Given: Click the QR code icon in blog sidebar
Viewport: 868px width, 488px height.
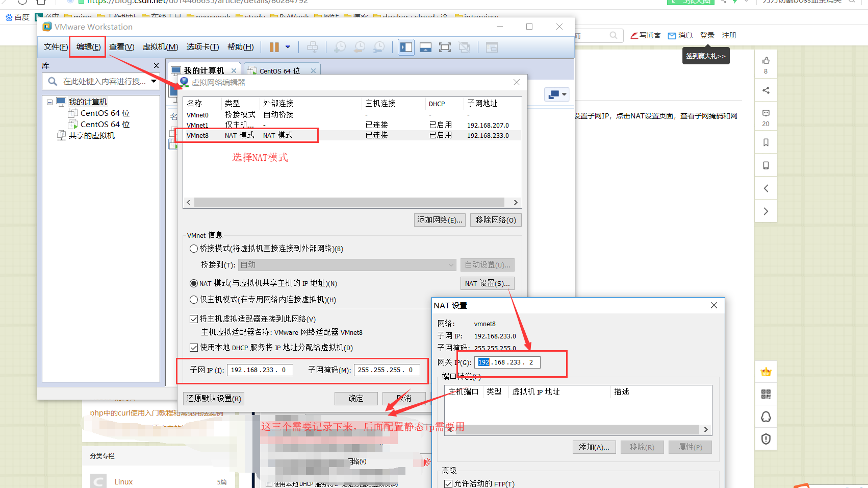Looking at the screenshot, I should 766,394.
